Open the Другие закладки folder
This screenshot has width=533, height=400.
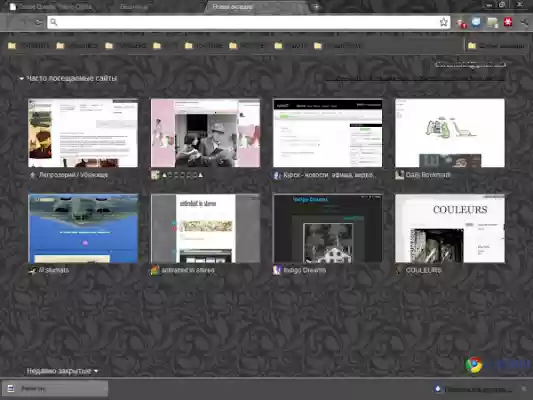[x=496, y=46]
